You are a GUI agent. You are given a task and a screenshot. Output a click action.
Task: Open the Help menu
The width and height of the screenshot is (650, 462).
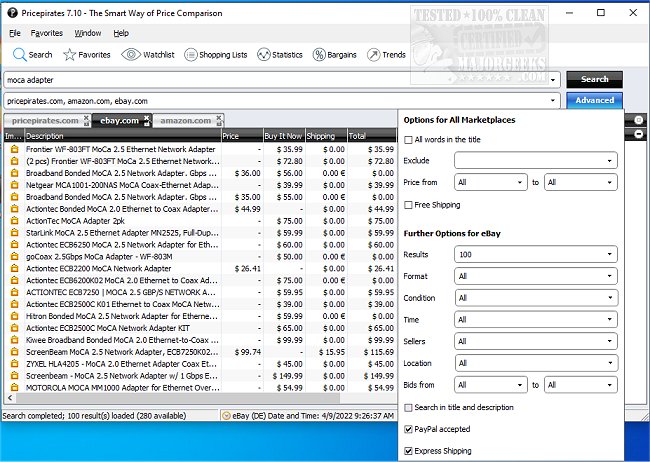(x=121, y=33)
